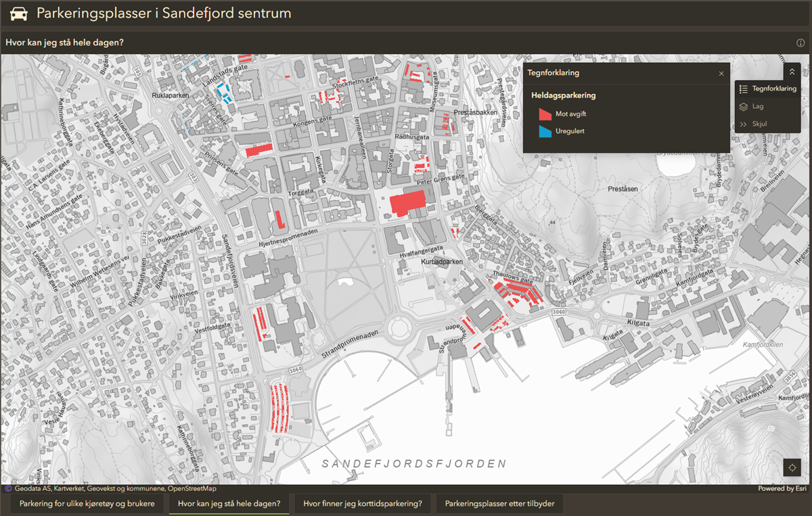Close the Tegnforklaring legend panel
Viewport: 812px width, 516px height.
(721, 73)
